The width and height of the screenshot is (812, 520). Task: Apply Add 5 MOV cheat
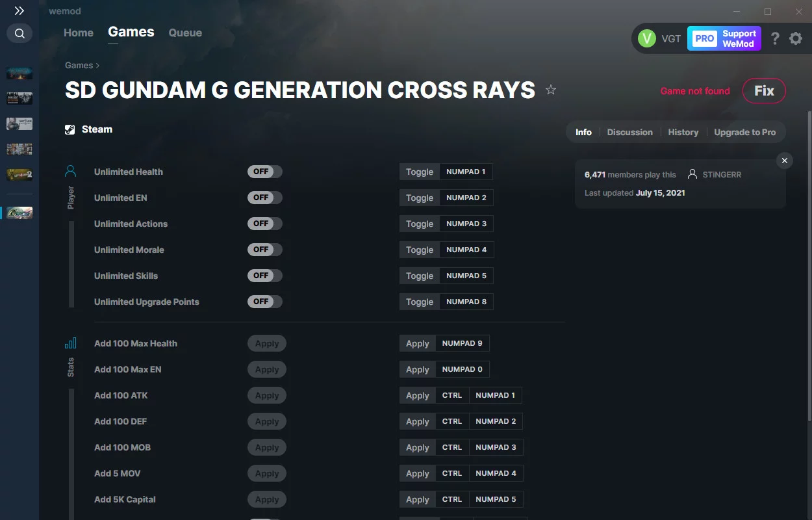click(x=267, y=473)
